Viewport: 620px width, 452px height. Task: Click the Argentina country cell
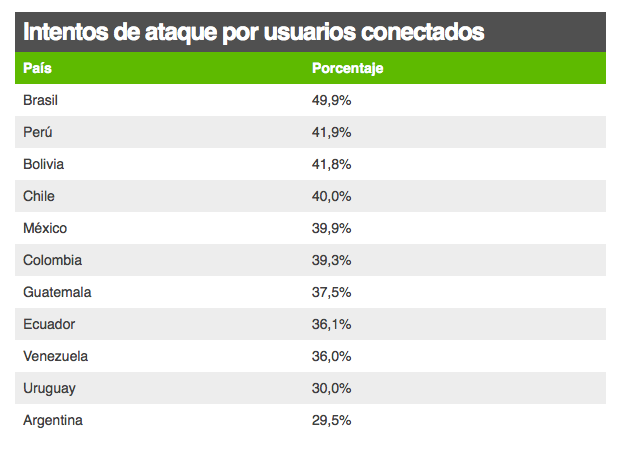tap(53, 420)
